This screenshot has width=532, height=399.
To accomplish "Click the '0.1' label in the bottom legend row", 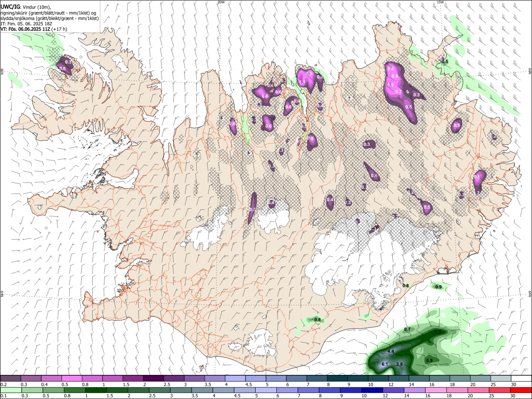I will tap(4, 396).
